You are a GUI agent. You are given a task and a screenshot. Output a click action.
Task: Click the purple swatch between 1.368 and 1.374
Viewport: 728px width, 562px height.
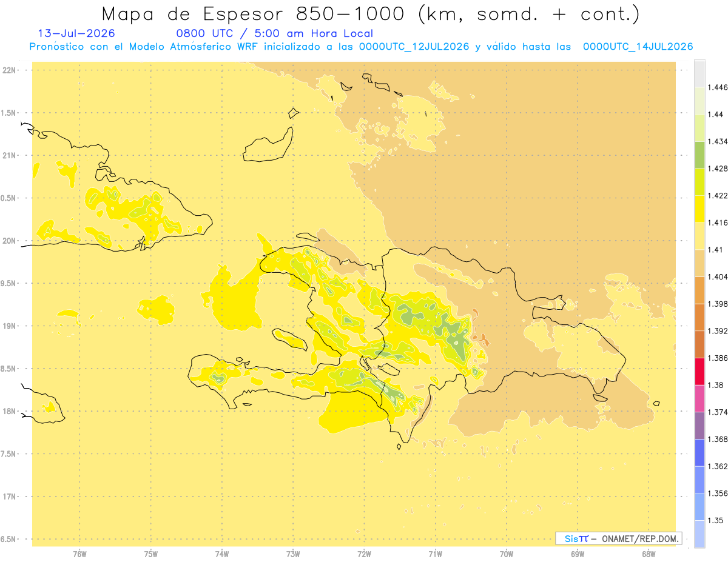click(699, 426)
